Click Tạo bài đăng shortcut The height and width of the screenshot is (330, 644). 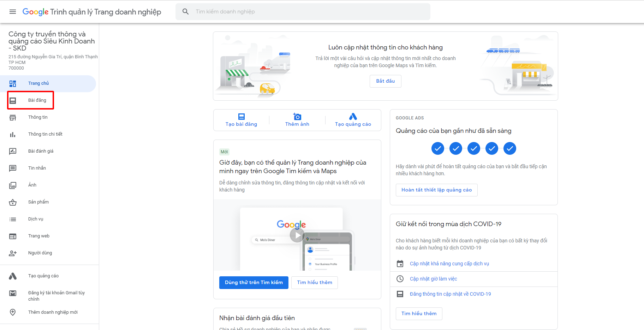tap(241, 120)
